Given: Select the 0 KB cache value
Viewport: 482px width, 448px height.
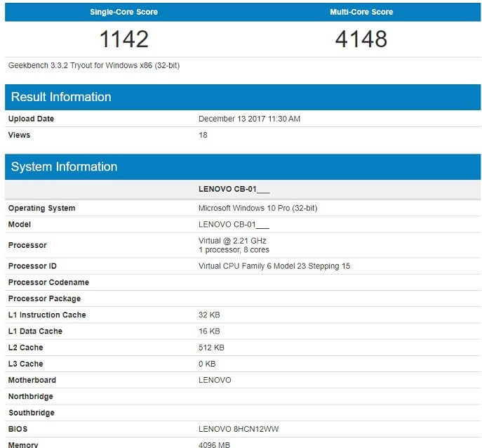Looking at the screenshot, I should click(207, 364).
